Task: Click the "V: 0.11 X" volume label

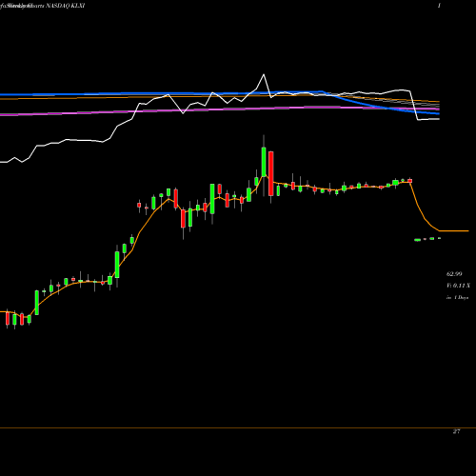Action: [x=458, y=286]
